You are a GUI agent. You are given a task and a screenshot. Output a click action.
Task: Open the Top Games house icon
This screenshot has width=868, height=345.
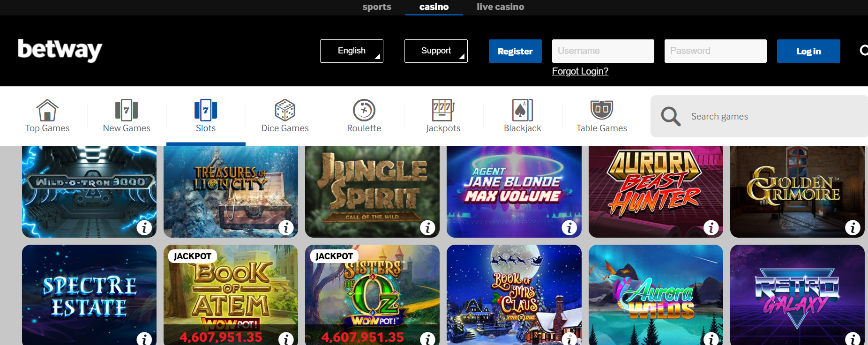(47, 111)
